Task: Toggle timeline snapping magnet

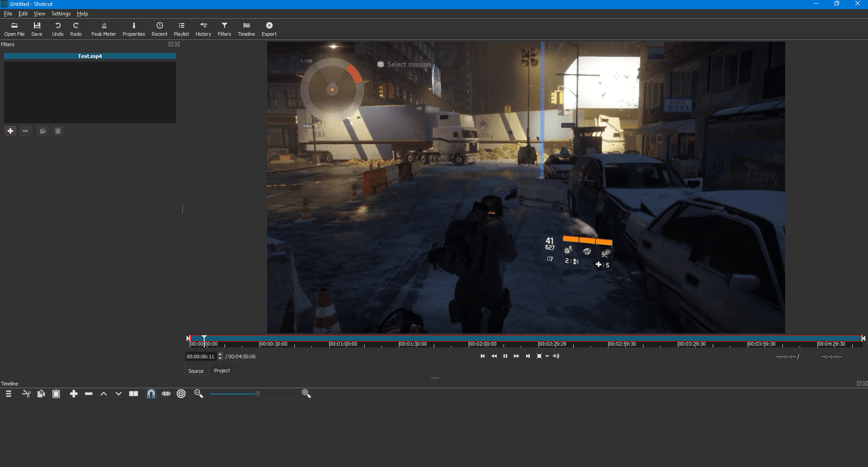Action: point(151,394)
